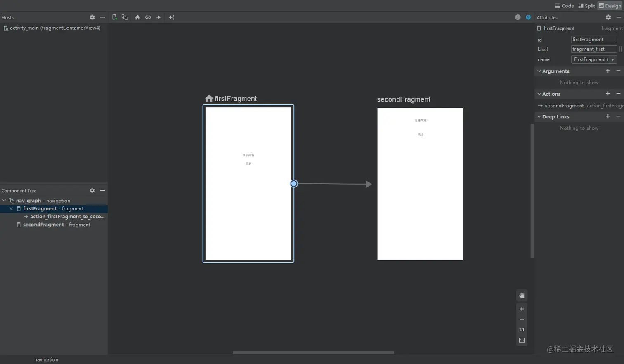This screenshot has width=624, height=364.
Task: Add a deep link with plus icon
Action: [x=608, y=116]
